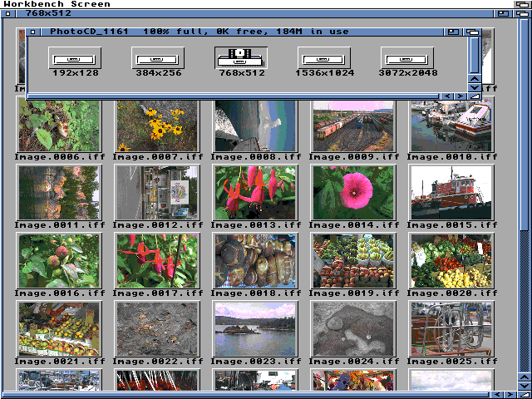Click the PhotoCD_1161 window title bar
The width and height of the screenshot is (532, 399).
(x=242, y=32)
